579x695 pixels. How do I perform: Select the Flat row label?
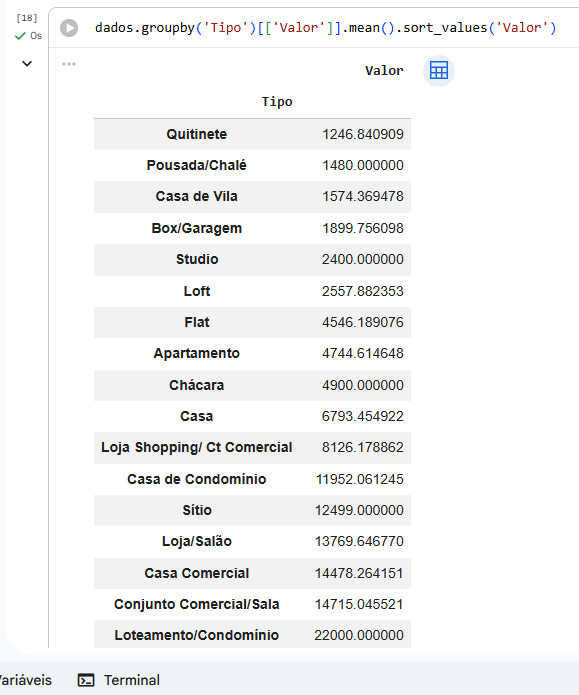point(197,322)
